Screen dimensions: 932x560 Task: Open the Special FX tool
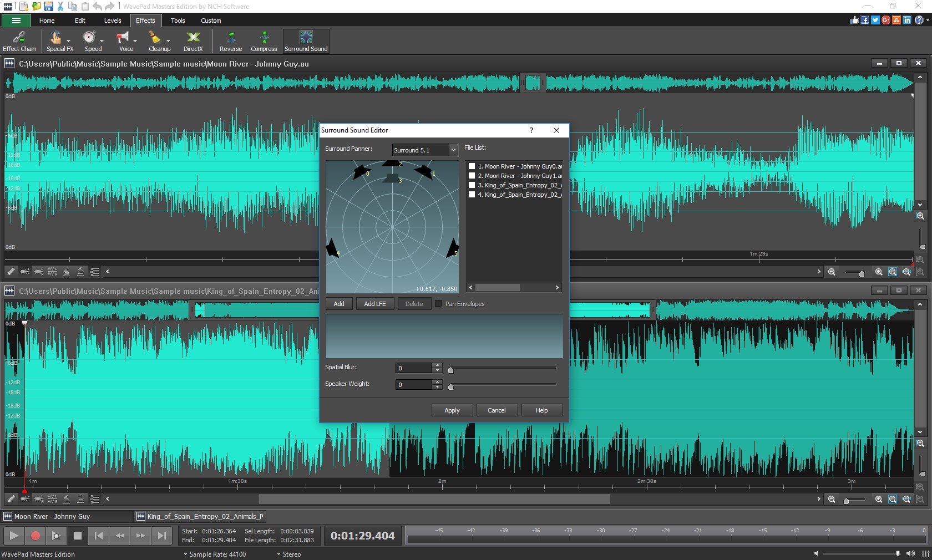pos(57,40)
